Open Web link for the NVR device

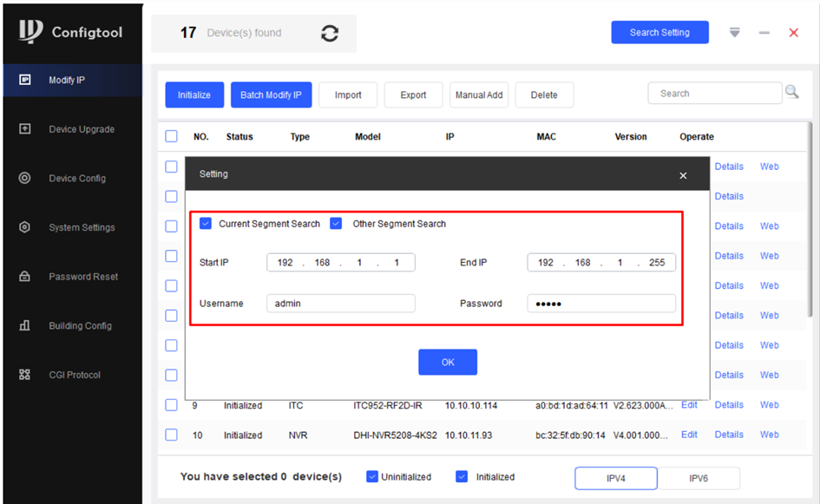coord(769,435)
